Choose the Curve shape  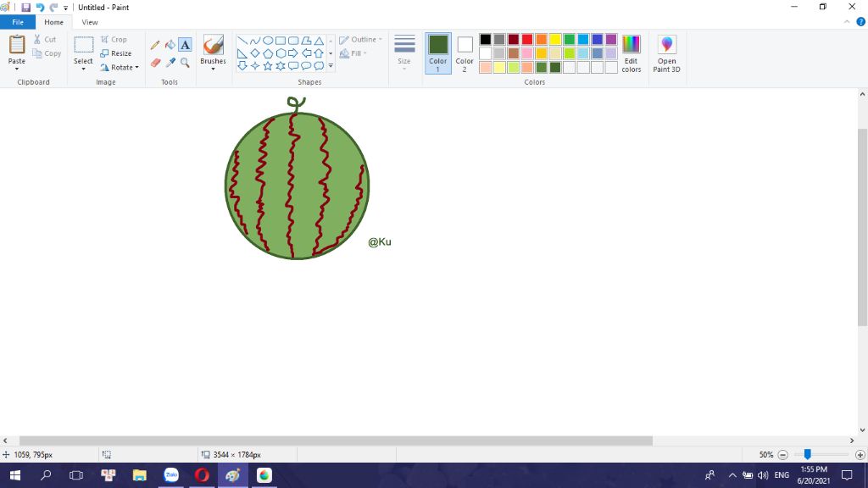255,41
